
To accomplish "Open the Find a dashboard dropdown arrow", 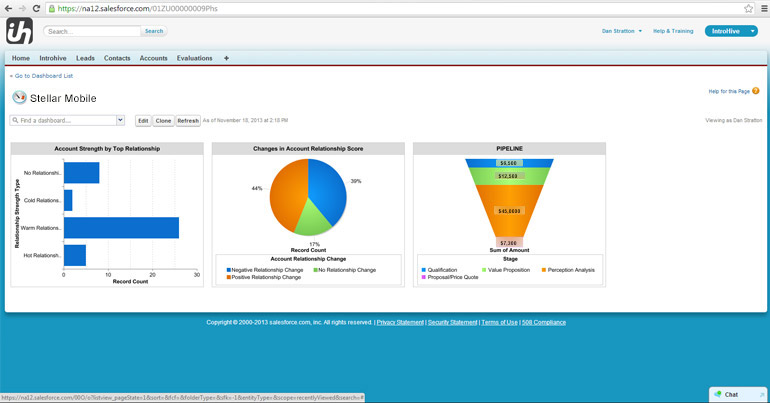I will tap(120, 120).
